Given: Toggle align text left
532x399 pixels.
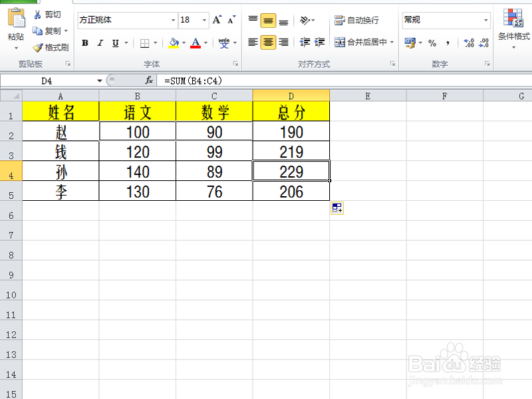Looking at the screenshot, I should coord(253,43).
